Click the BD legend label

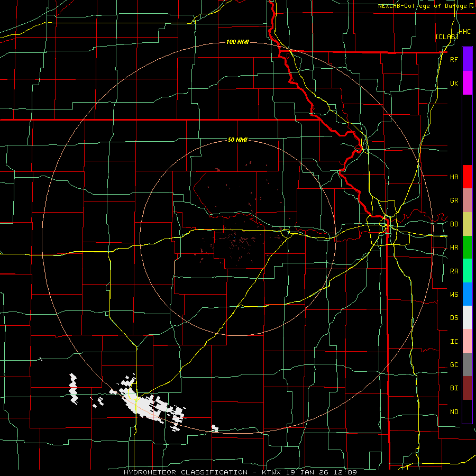tap(454, 224)
